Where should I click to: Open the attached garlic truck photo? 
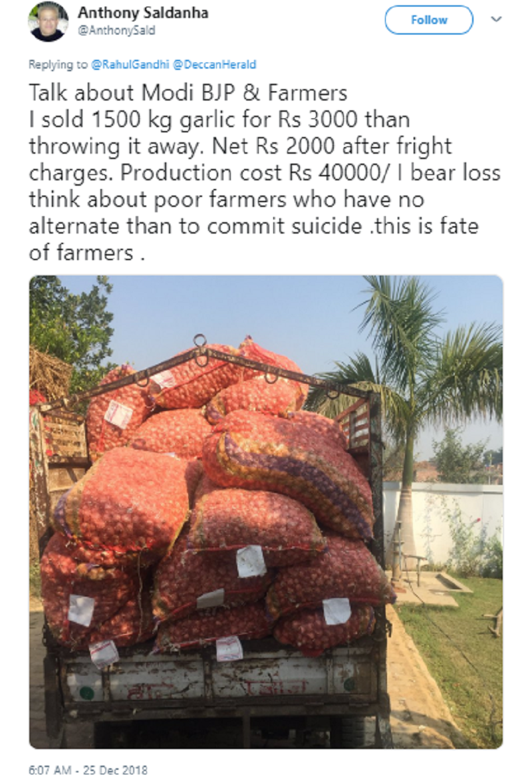click(x=265, y=512)
